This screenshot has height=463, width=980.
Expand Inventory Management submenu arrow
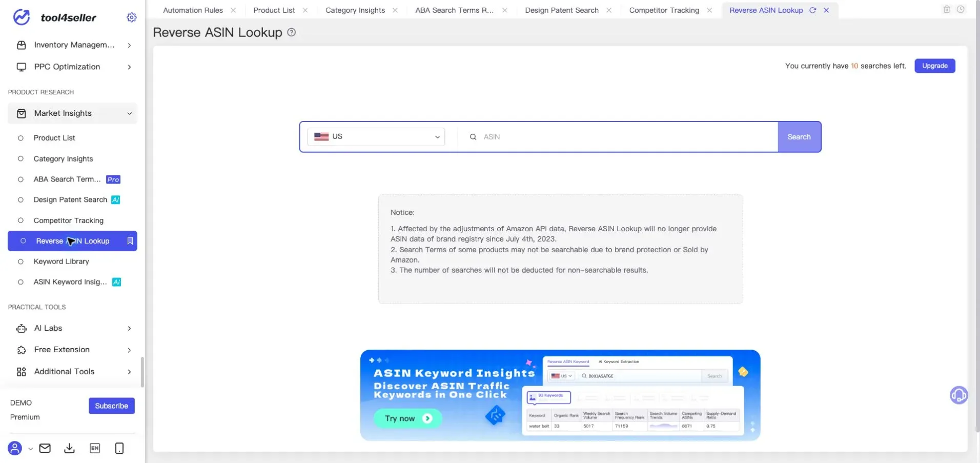129,45
